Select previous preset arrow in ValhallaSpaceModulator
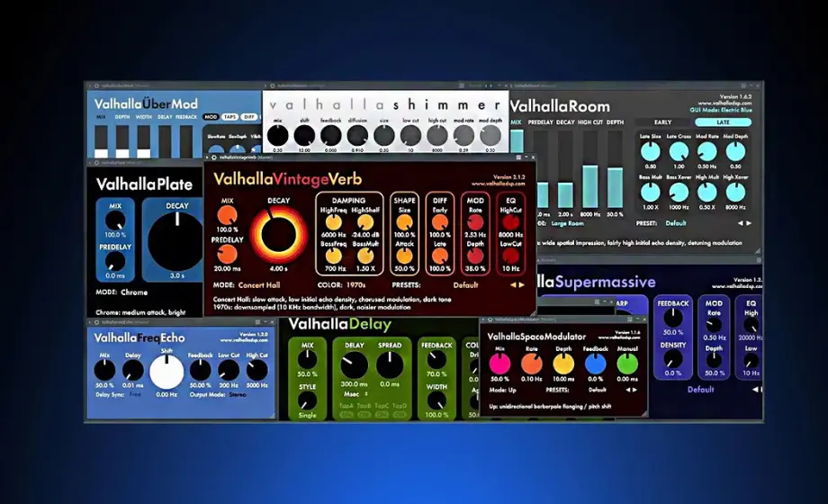 (x=627, y=390)
